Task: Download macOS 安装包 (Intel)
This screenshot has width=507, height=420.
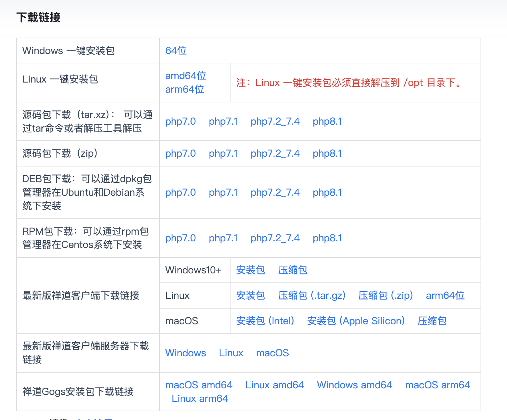Action: (265, 321)
